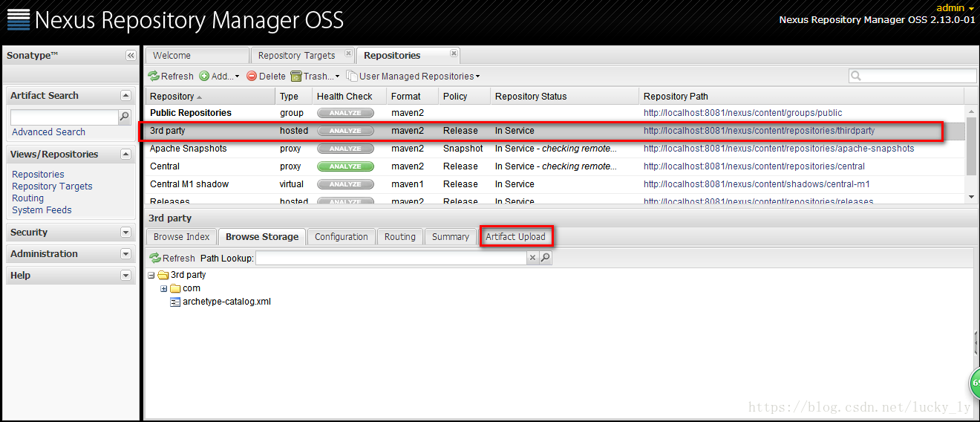
Task: Click the ANALYZE button for Apache Snapshots
Action: click(x=345, y=149)
